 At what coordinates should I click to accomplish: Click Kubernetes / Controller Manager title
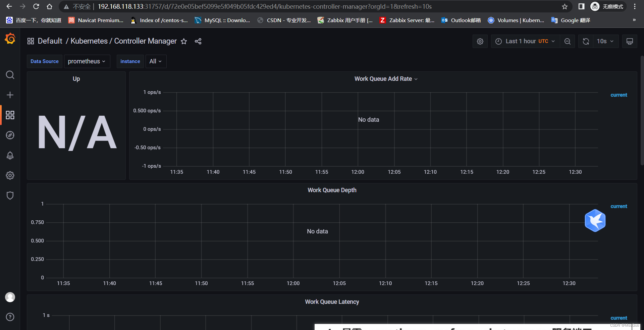[x=123, y=41]
